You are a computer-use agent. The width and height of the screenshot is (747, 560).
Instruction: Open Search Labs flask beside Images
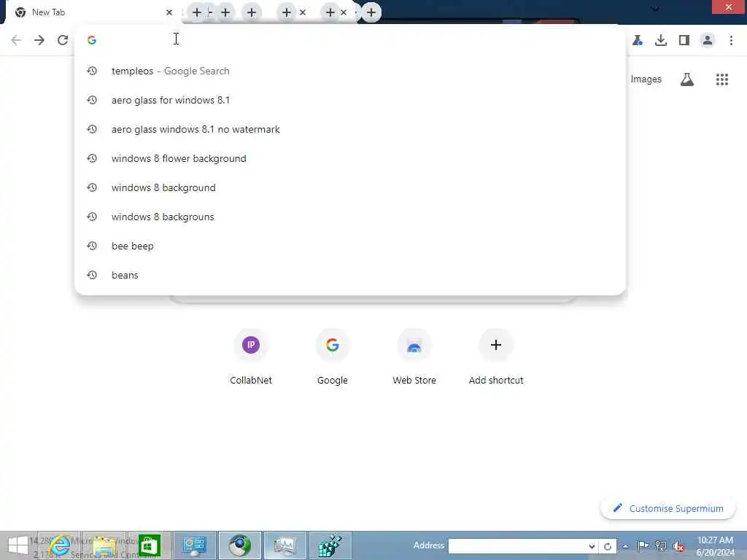point(687,79)
